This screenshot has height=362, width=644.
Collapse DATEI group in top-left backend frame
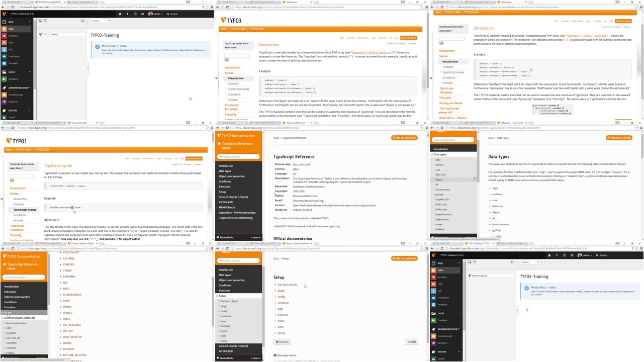pos(16,72)
